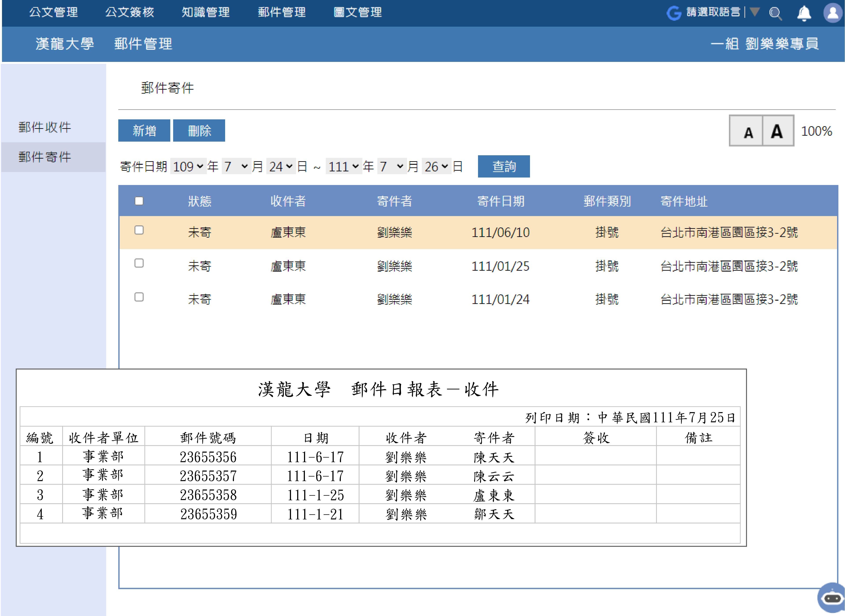Click mail number 23655357 in the report
This screenshot has height=616, width=845.
click(x=208, y=476)
